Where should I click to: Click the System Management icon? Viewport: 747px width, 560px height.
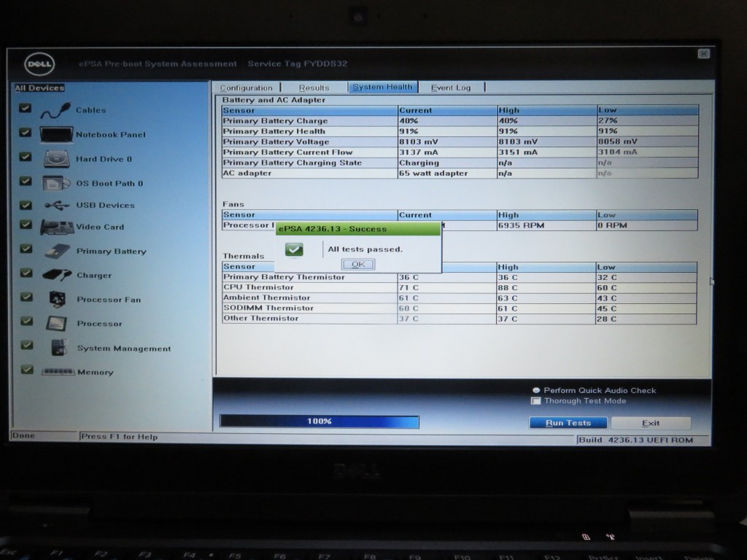(59, 348)
